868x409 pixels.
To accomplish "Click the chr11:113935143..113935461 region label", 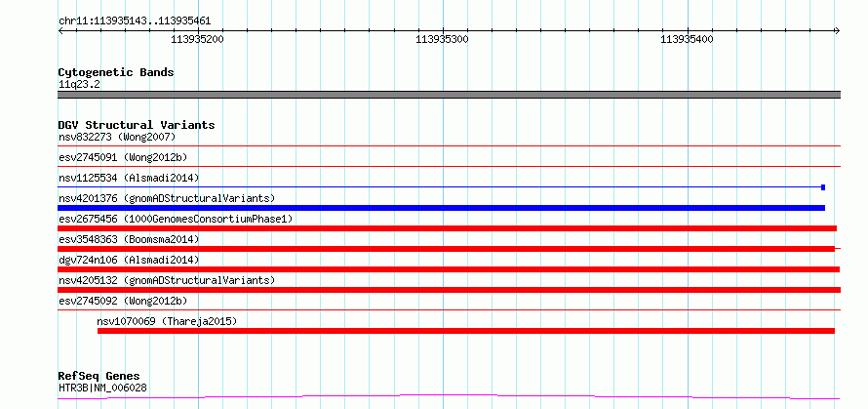I will coord(135,21).
